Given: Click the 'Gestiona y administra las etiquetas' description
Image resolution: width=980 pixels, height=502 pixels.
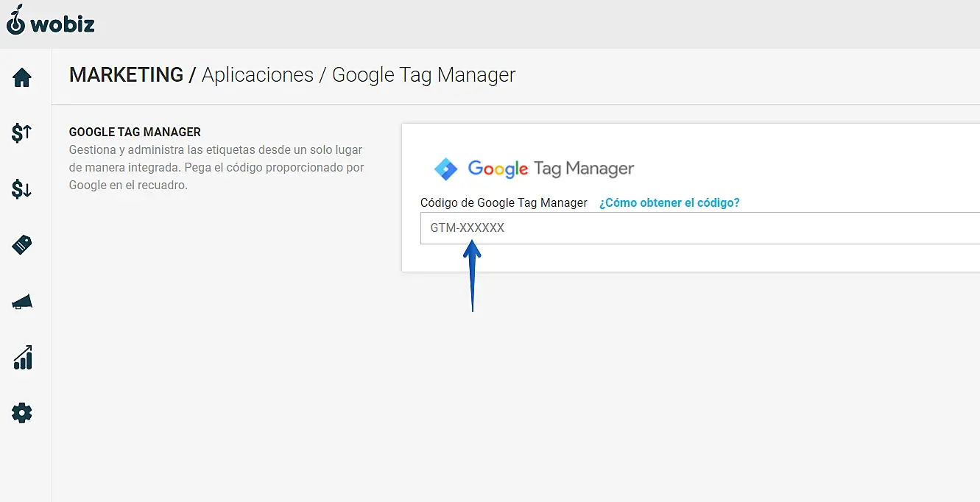Looking at the screenshot, I should (x=216, y=167).
